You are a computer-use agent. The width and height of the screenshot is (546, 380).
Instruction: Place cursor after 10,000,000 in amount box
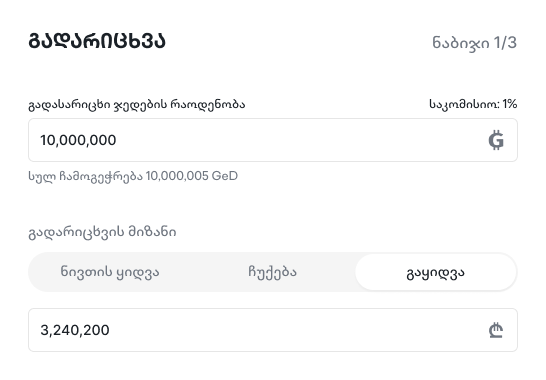pyautogui.click(x=117, y=140)
